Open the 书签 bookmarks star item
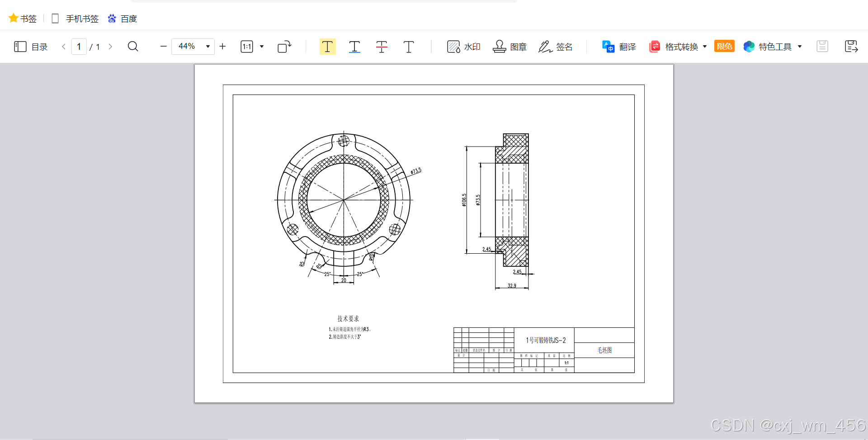This screenshot has height=440, width=868. click(23, 19)
